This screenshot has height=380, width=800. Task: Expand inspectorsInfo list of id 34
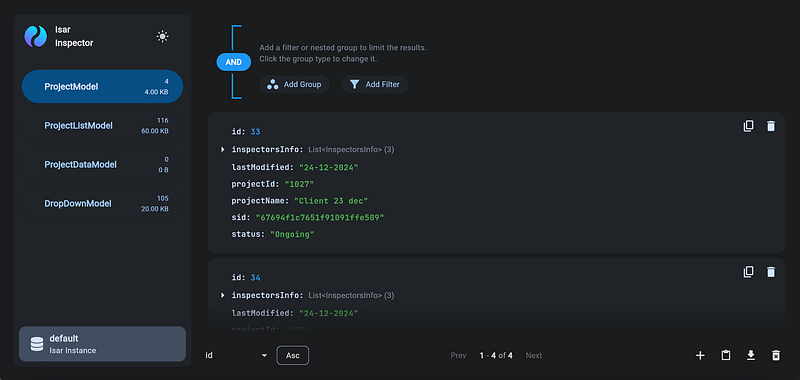pyautogui.click(x=223, y=295)
